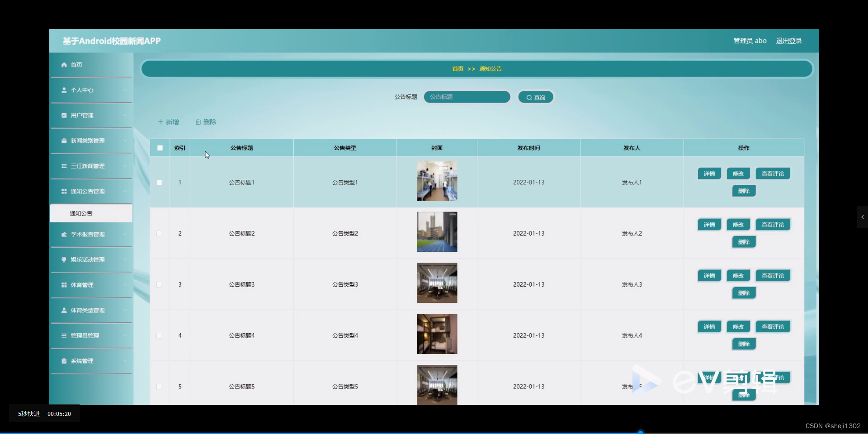Click the cover thumbnail of 公告标题2
This screenshot has height=434, width=868.
[x=437, y=231]
